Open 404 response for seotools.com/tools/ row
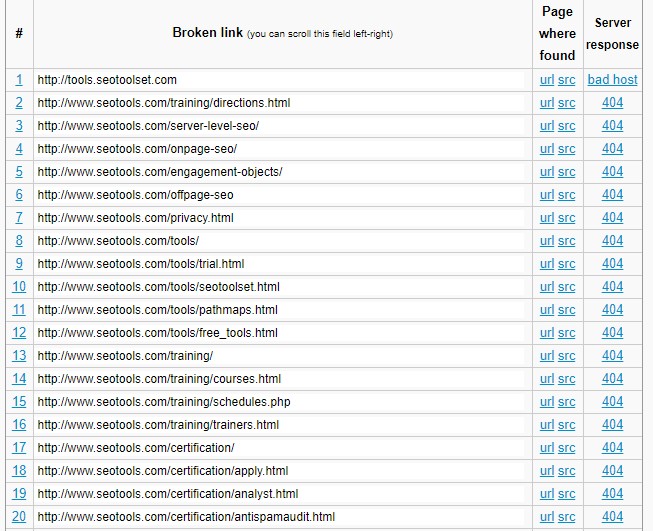The width and height of the screenshot is (653, 531). click(x=612, y=241)
